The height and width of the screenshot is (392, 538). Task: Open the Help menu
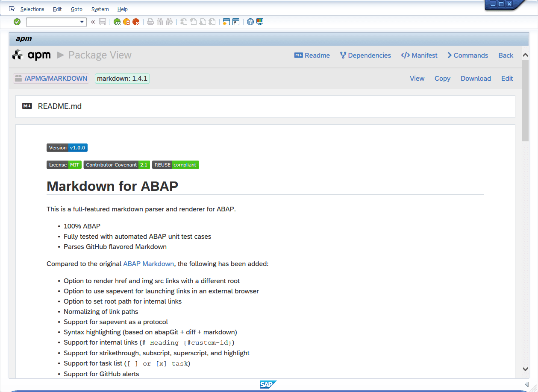pos(122,9)
